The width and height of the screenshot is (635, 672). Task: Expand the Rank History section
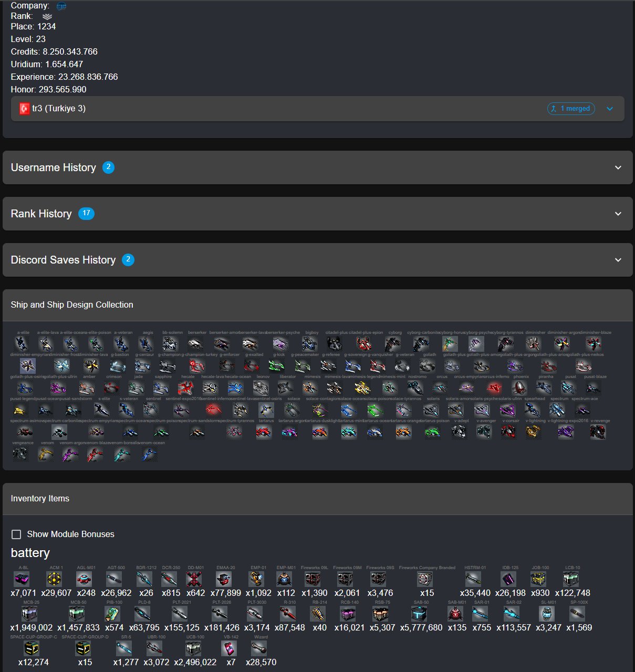pyautogui.click(x=317, y=214)
